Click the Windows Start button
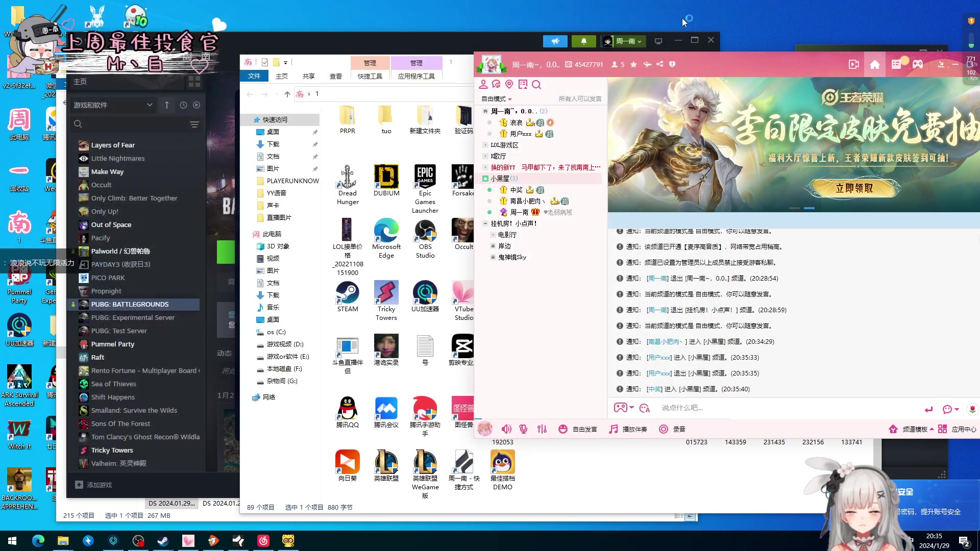 pyautogui.click(x=12, y=541)
